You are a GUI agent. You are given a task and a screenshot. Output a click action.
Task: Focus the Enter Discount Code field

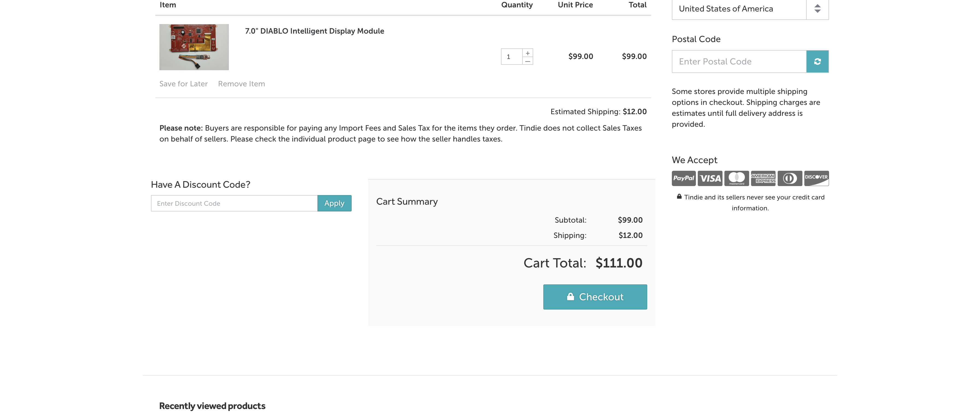[x=234, y=203]
